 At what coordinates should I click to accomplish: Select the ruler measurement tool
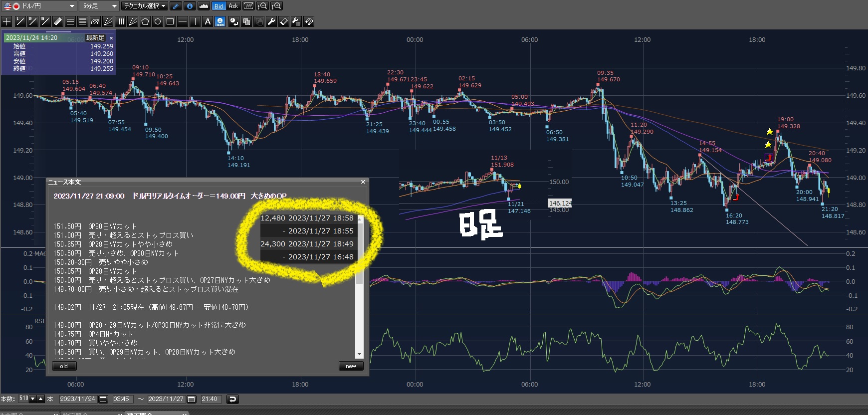coord(58,21)
